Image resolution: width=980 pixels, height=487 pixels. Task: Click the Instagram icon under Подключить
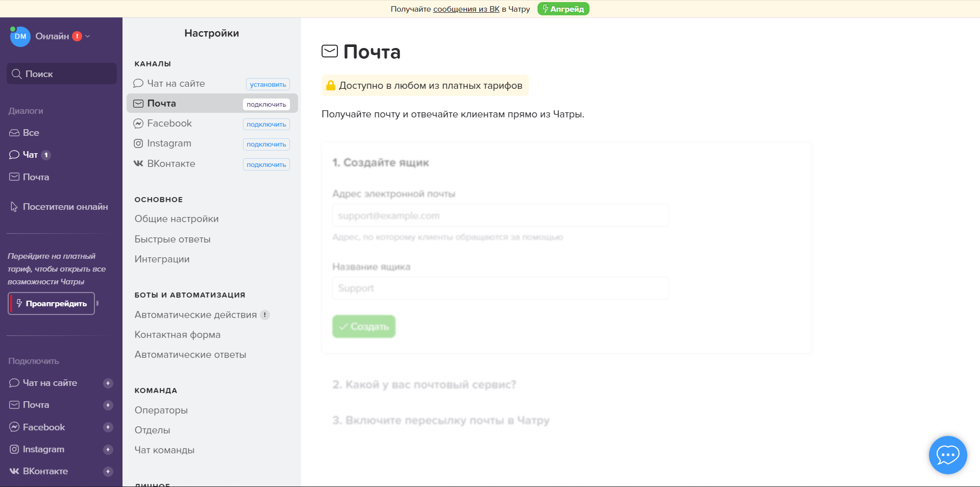tap(14, 449)
